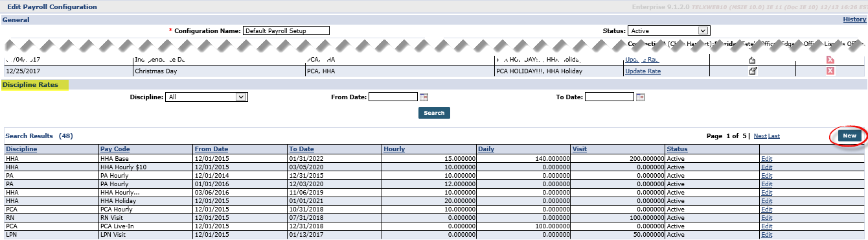Click the Search Results (48) heading
Image resolution: width=868 pixels, height=240 pixels.
coord(39,136)
